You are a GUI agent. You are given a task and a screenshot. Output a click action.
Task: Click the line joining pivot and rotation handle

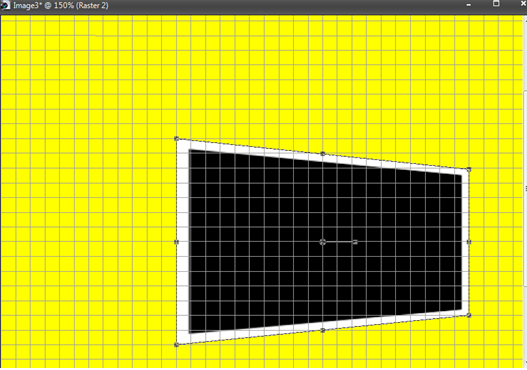coord(339,242)
